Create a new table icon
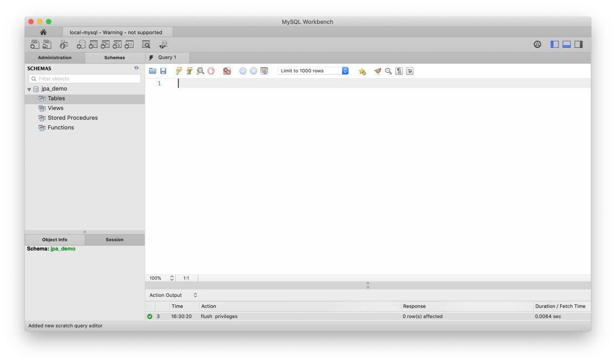Screen dimensions: 616x364 point(93,44)
